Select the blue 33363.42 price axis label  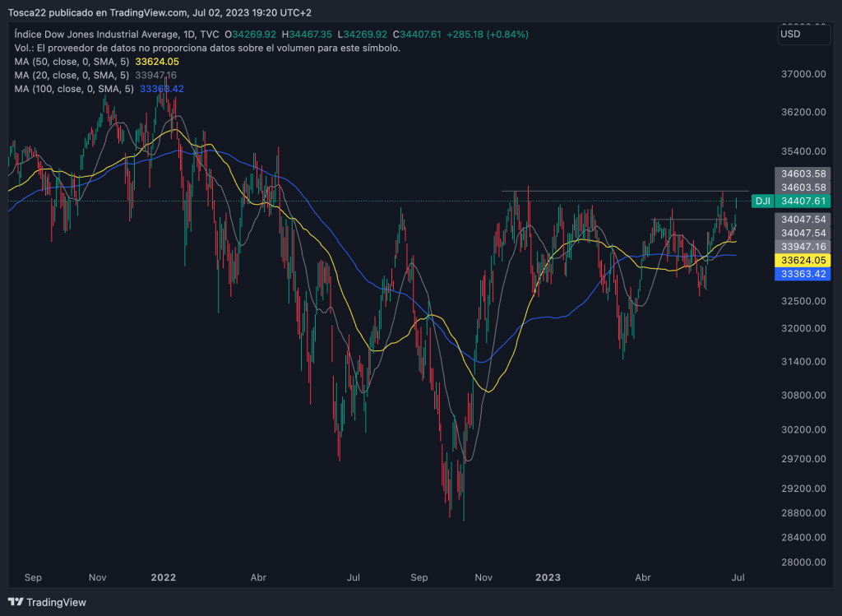point(803,274)
